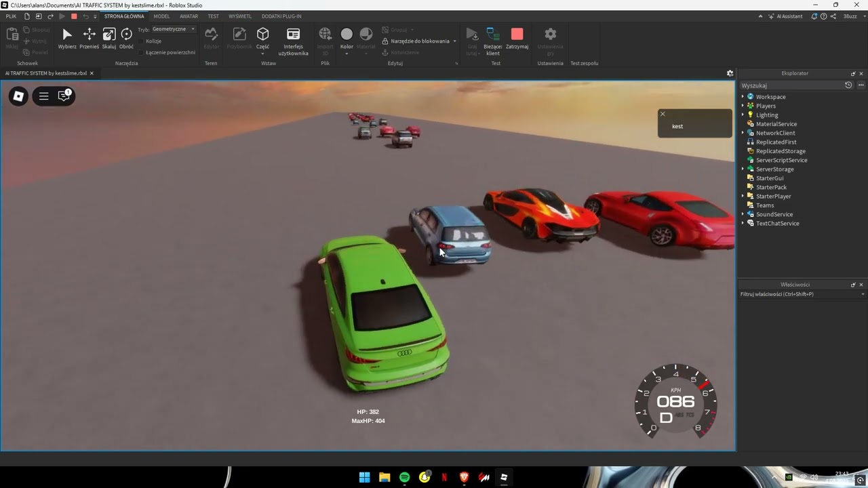Switch to the TEST ribbon tab

tap(213, 16)
